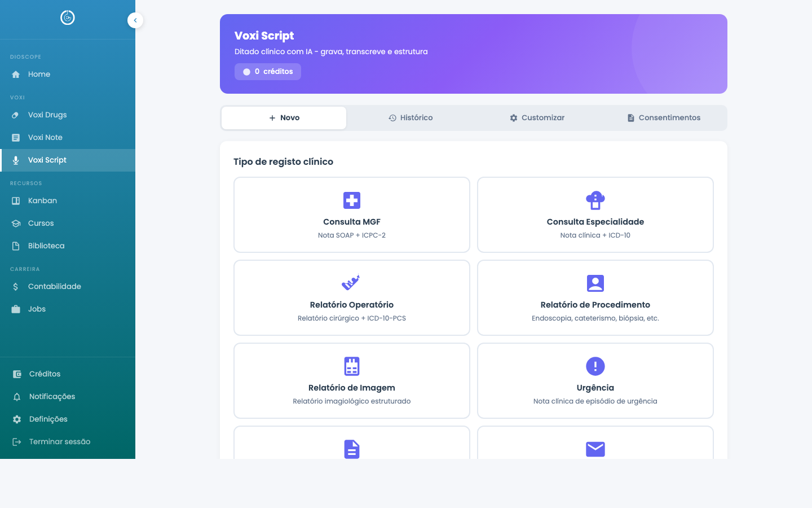Image resolution: width=812 pixels, height=508 pixels.
Task: Click the Dioscope logo at the top
Action: coord(68,17)
